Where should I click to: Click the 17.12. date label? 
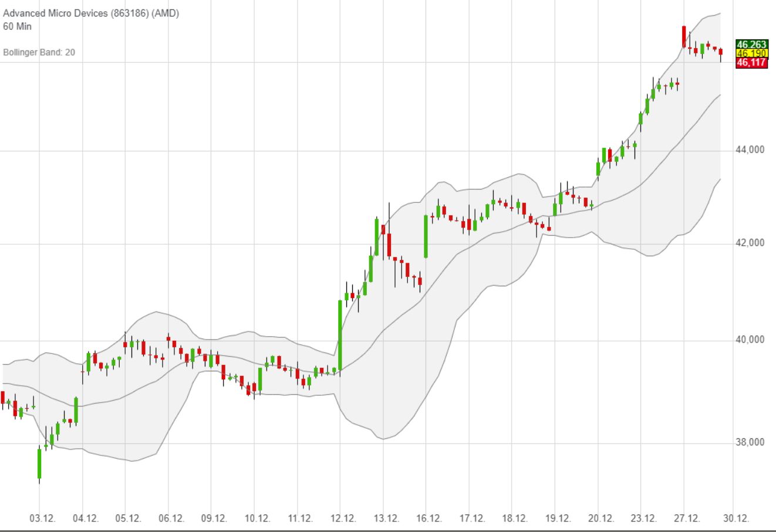pyautogui.click(x=472, y=519)
